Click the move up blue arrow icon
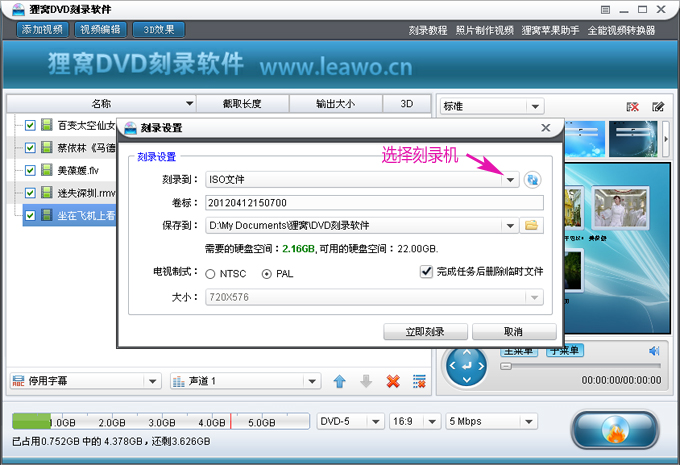Screen dimensions: 680x465 [x=340, y=381]
